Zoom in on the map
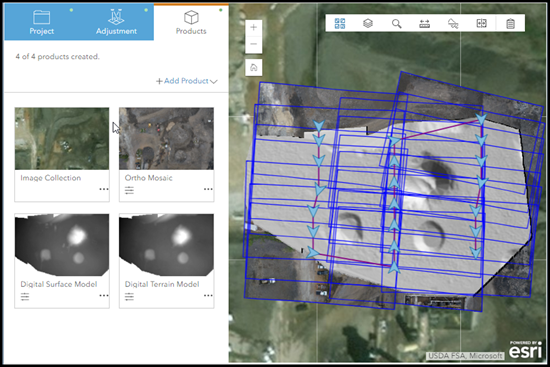This screenshot has width=550, height=367. [254, 27]
